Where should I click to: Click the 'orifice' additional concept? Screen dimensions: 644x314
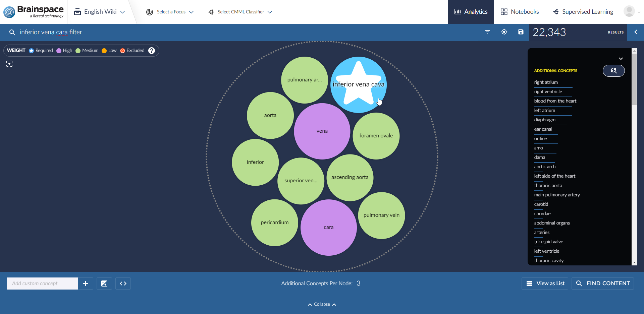(x=540, y=139)
